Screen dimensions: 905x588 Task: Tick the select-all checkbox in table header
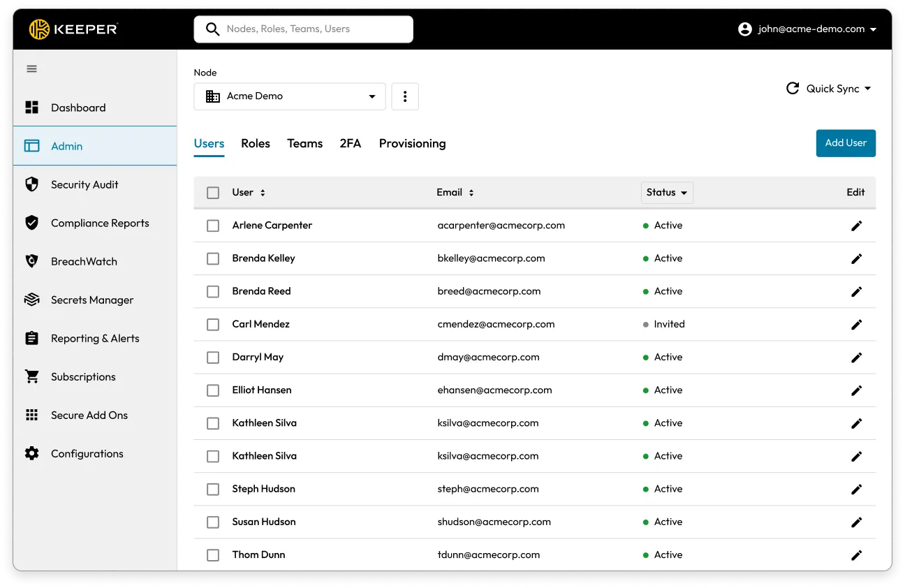[x=213, y=193]
